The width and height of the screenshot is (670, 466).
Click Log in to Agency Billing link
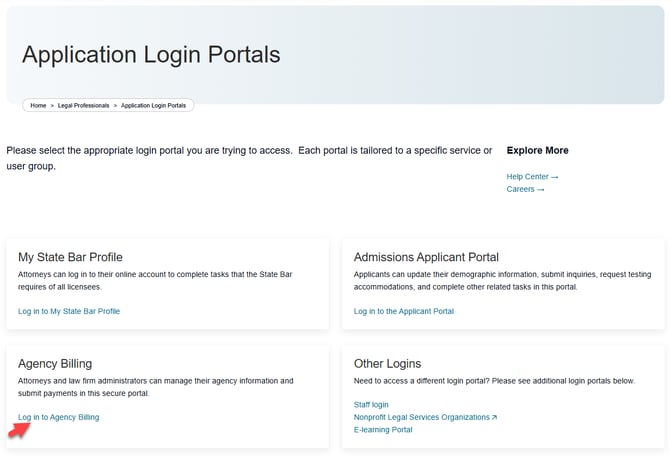pos(59,417)
